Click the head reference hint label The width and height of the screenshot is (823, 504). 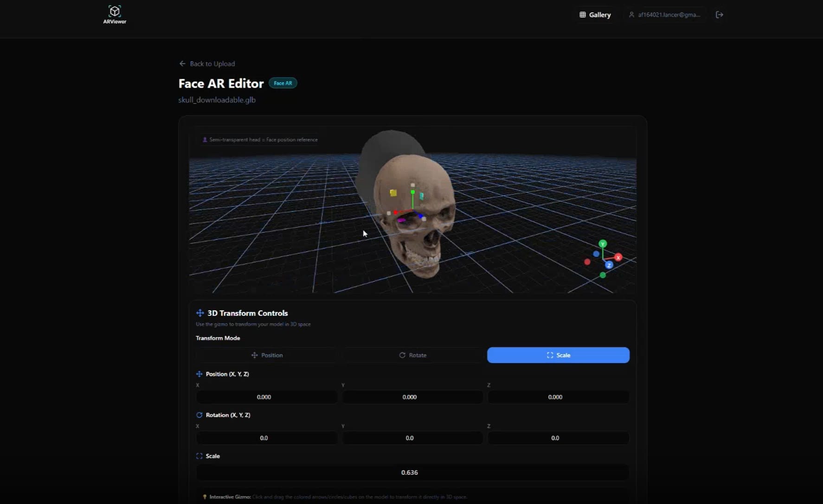coord(260,140)
